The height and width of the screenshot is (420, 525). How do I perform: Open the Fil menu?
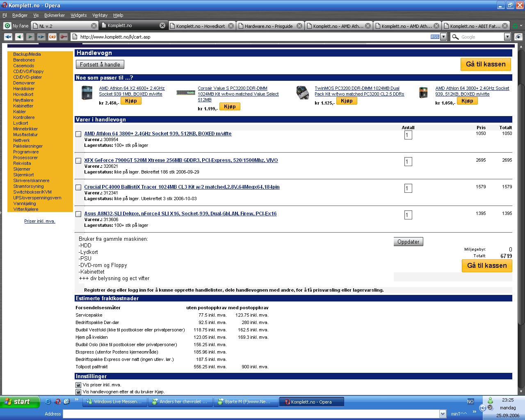(x=5, y=15)
